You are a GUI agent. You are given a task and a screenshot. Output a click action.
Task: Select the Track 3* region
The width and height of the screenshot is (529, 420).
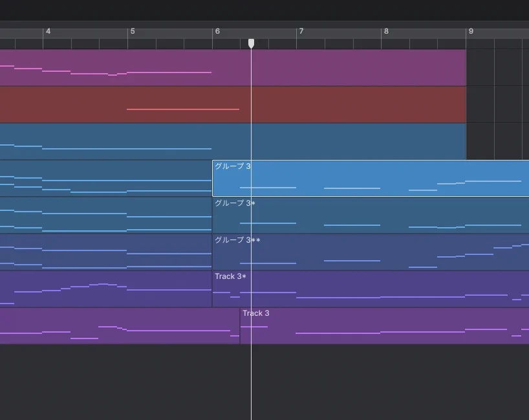[371, 289]
